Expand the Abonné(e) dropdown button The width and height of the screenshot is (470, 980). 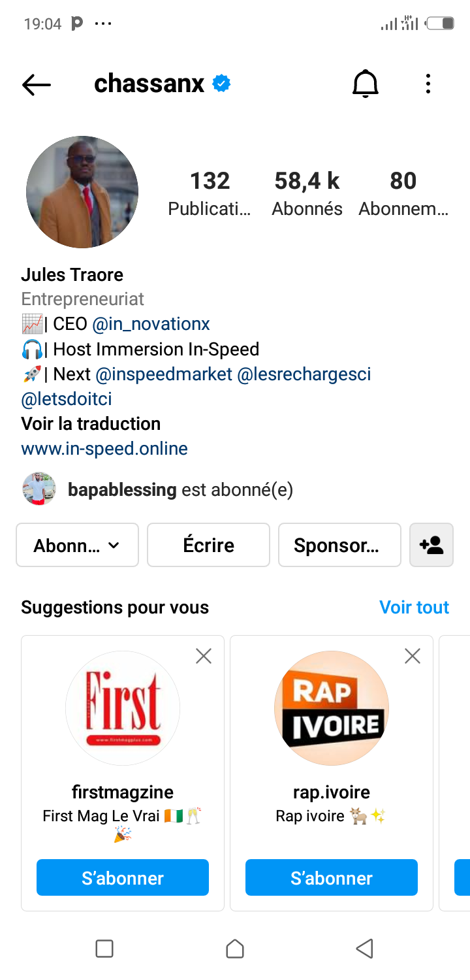point(77,545)
